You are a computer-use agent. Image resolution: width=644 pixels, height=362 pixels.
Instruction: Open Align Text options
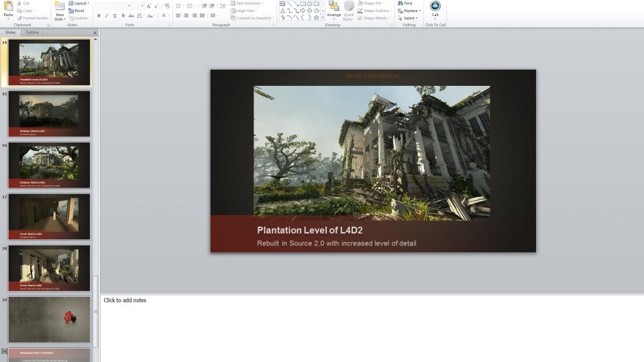click(x=244, y=11)
